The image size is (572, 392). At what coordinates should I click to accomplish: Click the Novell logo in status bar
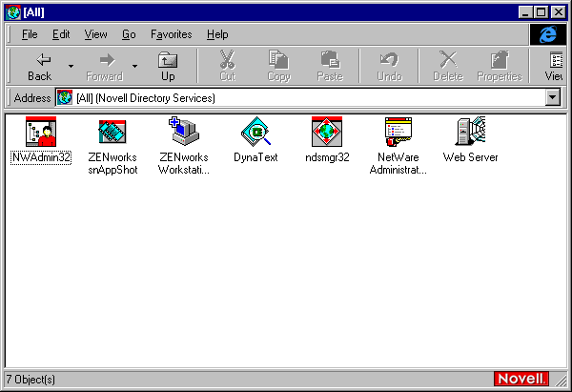click(x=521, y=379)
